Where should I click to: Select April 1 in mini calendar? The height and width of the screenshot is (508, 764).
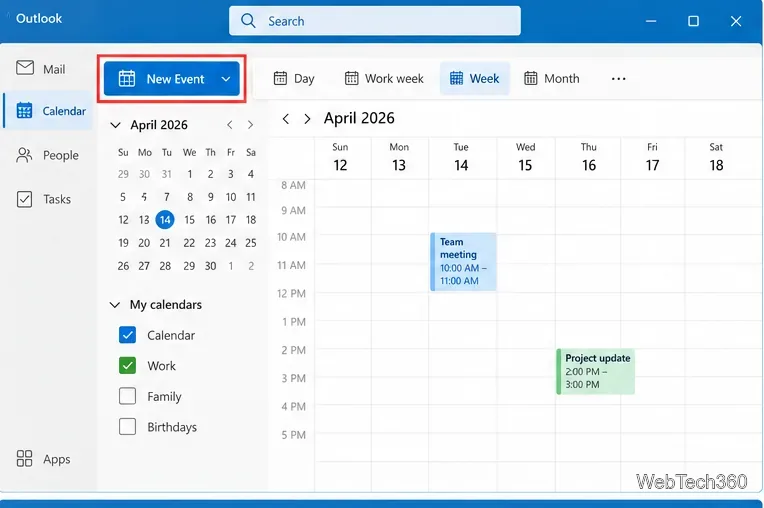pyautogui.click(x=190, y=174)
